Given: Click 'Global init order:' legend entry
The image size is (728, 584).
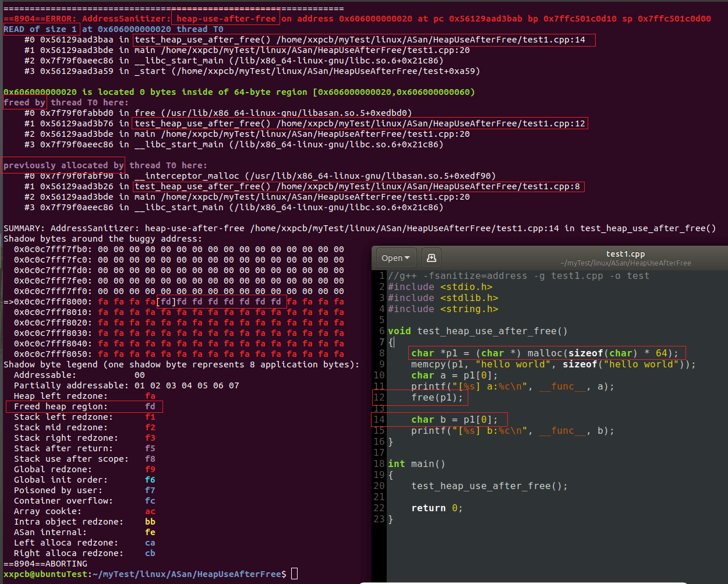Looking at the screenshot, I should click(x=84, y=480).
